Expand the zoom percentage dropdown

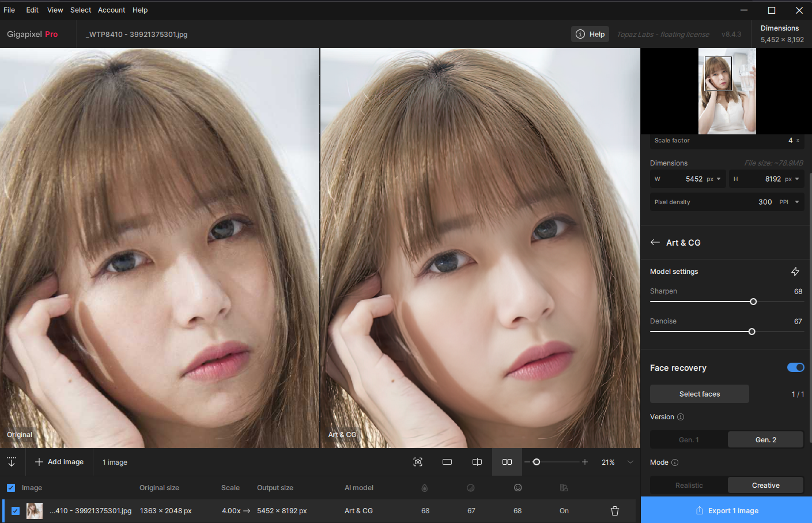pyautogui.click(x=630, y=462)
